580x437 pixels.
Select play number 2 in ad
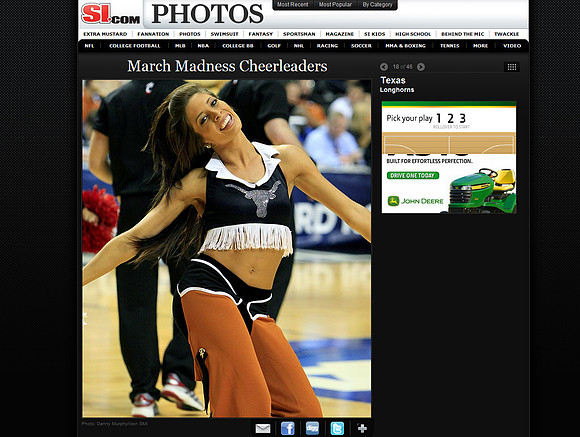[x=450, y=118]
